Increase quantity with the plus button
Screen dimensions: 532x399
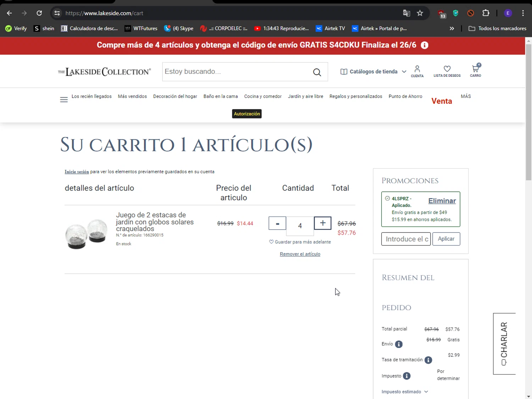pyautogui.click(x=323, y=223)
